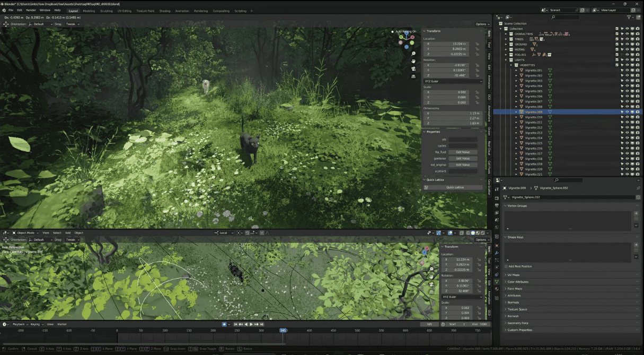Expand the CHARACTERS collection
The image size is (644, 355).
click(x=506, y=33)
